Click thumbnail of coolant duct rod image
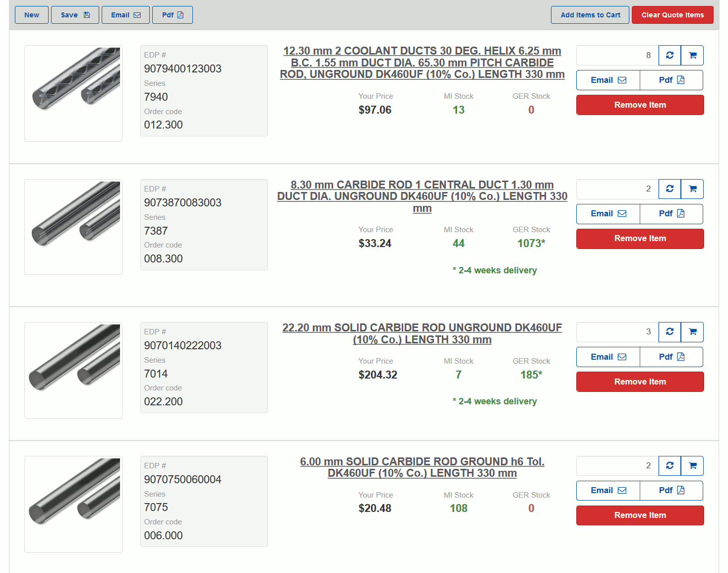 [73, 93]
